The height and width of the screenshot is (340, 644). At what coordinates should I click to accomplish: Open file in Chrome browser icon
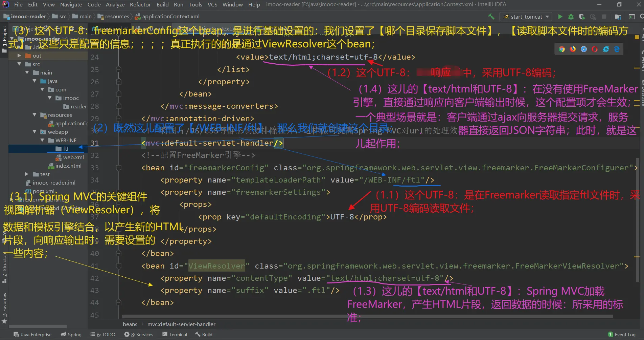click(x=562, y=49)
